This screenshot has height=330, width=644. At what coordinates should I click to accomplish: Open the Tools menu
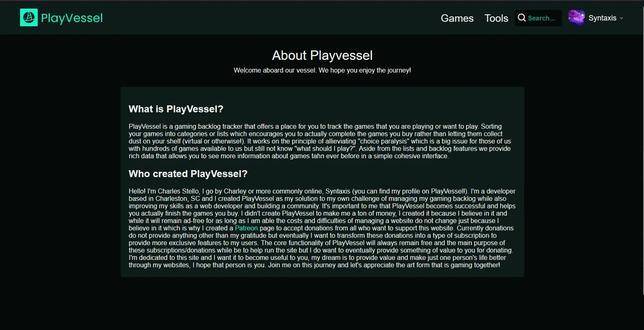[x=496, y=18]
